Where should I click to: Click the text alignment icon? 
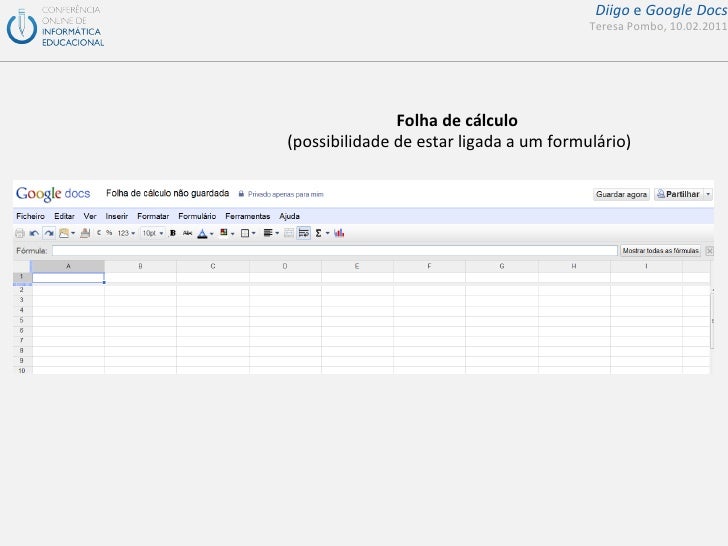tap(267, 233)
